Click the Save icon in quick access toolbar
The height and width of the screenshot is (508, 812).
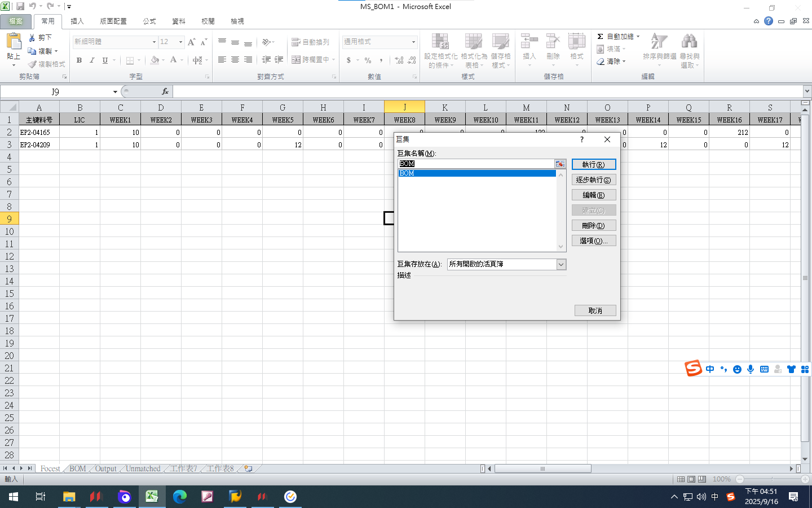tap(20, 6)
